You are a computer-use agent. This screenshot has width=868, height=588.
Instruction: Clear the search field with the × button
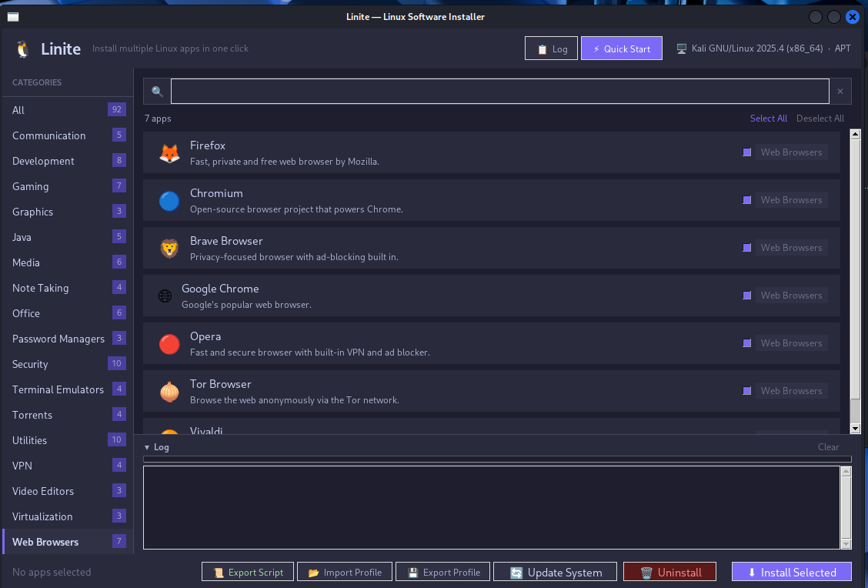click(x=840, y=92)
